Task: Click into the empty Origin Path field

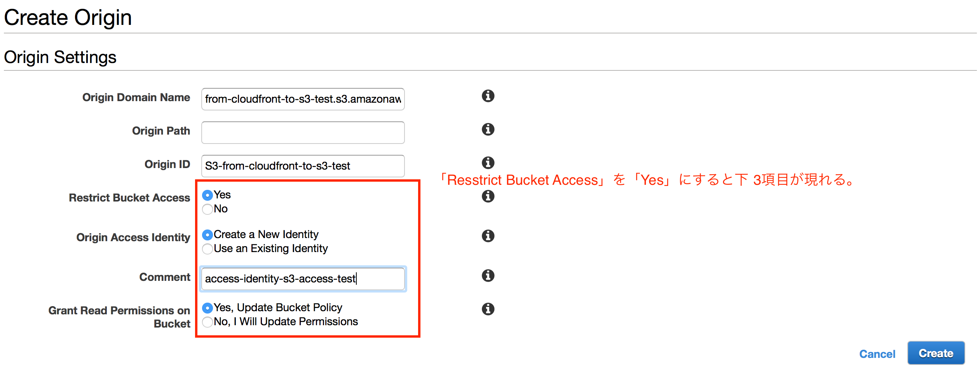Action: (303, 133)
